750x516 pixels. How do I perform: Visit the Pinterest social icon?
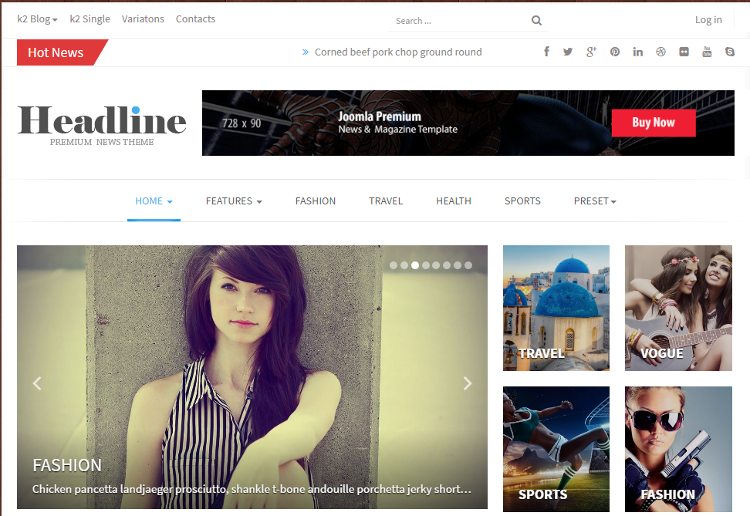point(615,52)
